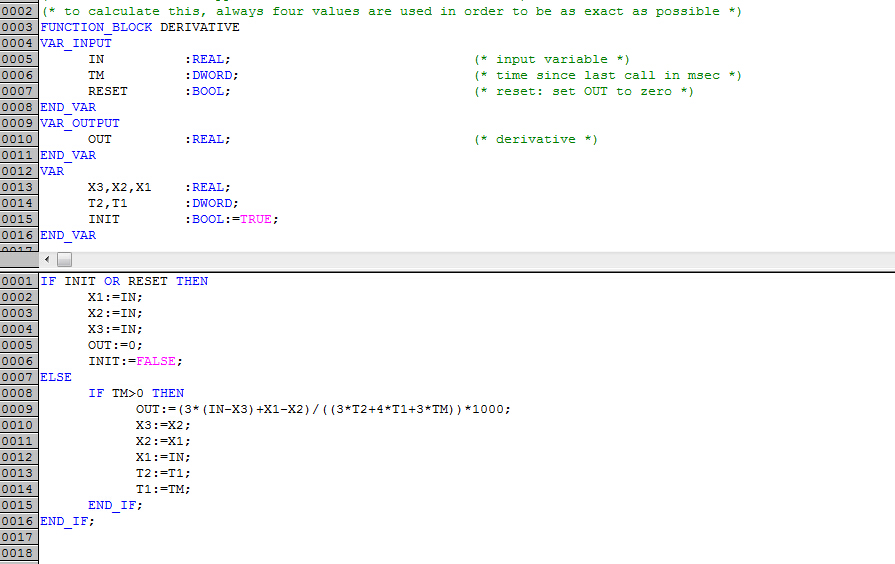Viewport: 895px width, 564px height.
Task: Click the IF INIT OR RESET THEN statement
Action: pyautogui.click(x=124, y=281)
